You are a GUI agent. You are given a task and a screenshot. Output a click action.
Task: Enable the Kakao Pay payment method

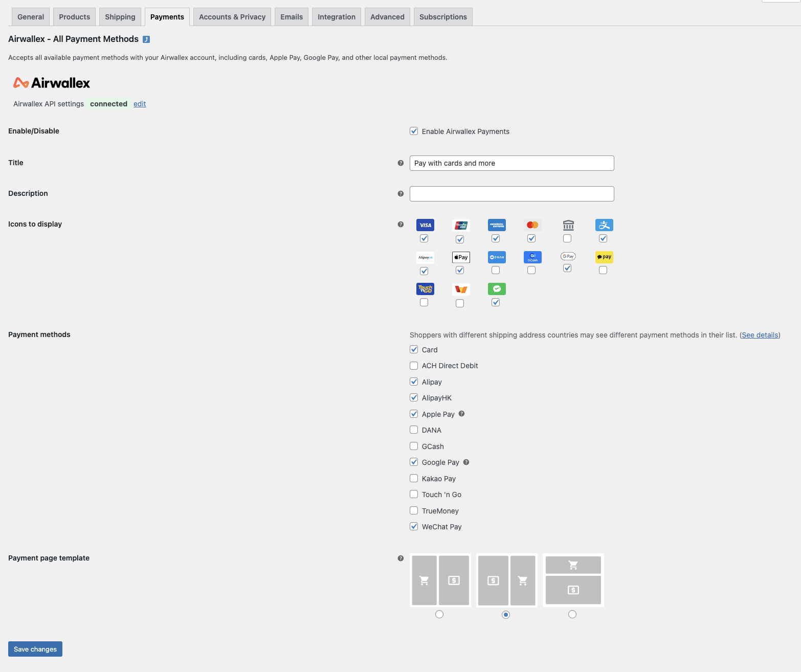click(x=414, y=478)
